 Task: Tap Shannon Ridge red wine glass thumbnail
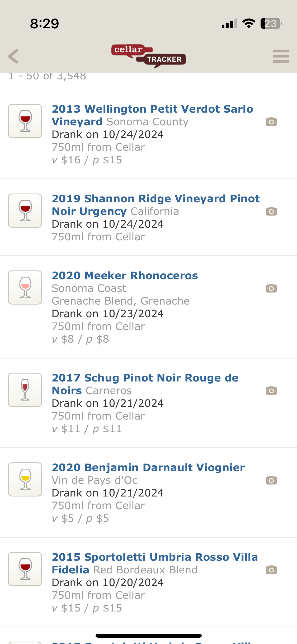25,211
